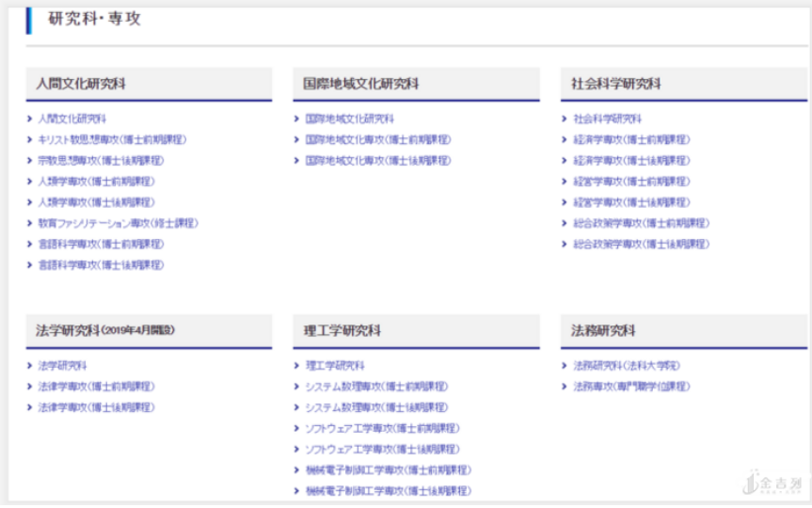Viewport: 812px width, 508px height.
Task: Go to ソフトウェア工学専攻(博士前期課程)
Action: click(x=382, y=428)
